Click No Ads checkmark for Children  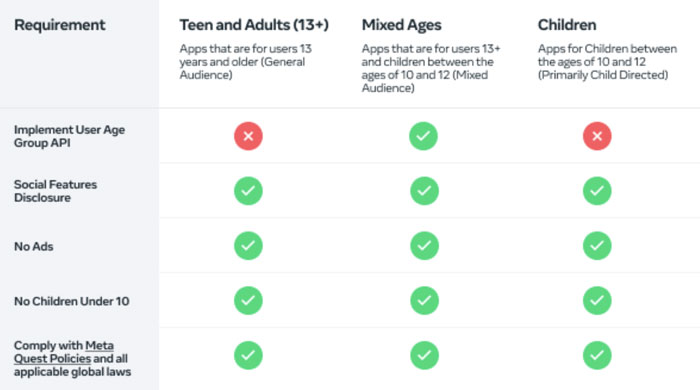pyautogui.click(x=597, y=246)
